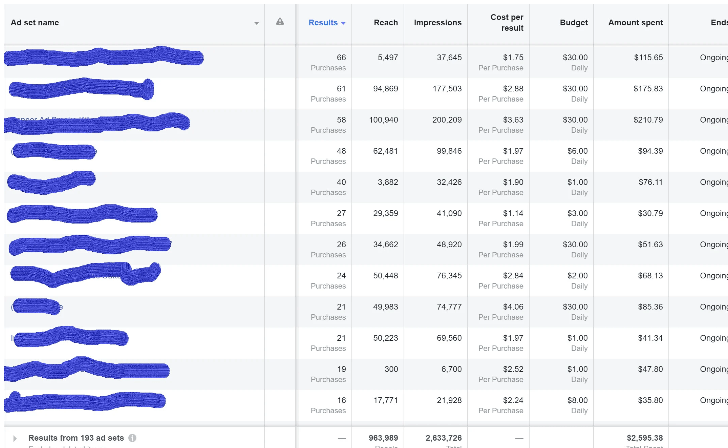
Task: Open the Ad set name column dropdown arrow
Action: point(256,22)
